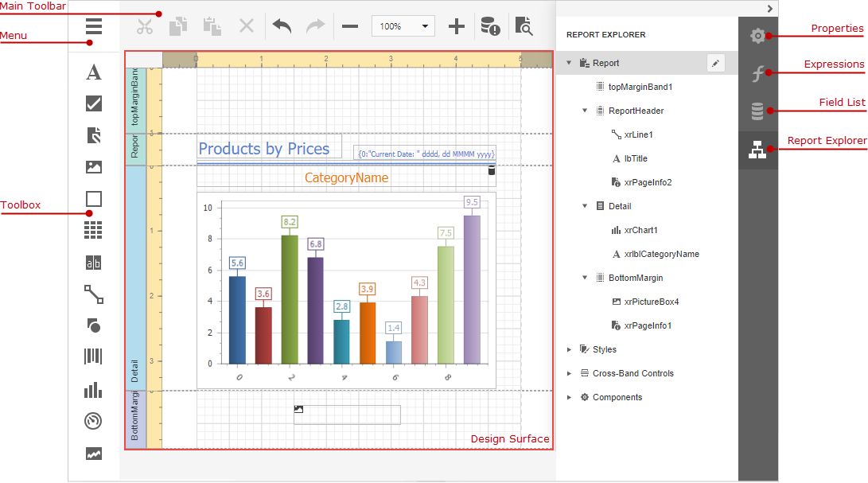Collapse the ReportHeader tree node
Viewport: 868px width, 483px height.
[x=585, y=111]
